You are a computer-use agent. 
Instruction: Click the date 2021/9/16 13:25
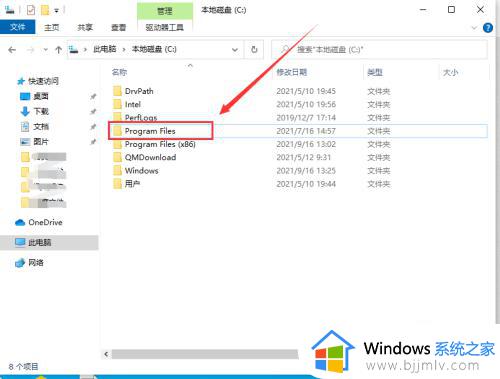(306, 171)
